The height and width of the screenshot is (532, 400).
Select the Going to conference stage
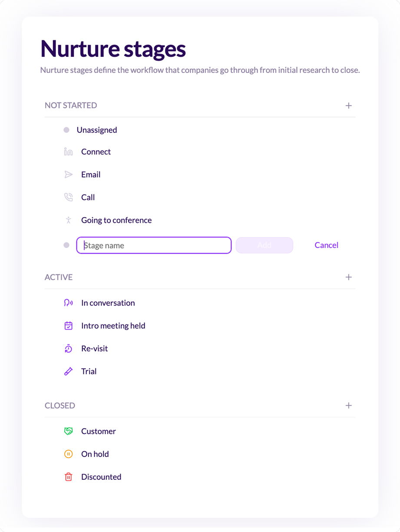click(200, 220)
